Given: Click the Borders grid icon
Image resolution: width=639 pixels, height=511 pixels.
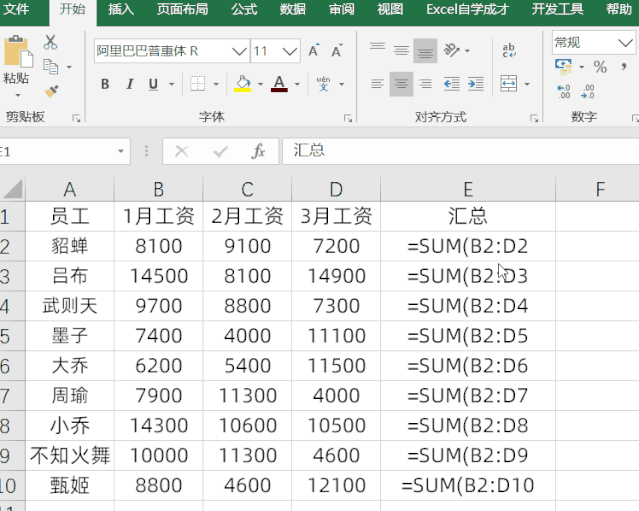Looking at the screenshot, I should pos(198,84).
